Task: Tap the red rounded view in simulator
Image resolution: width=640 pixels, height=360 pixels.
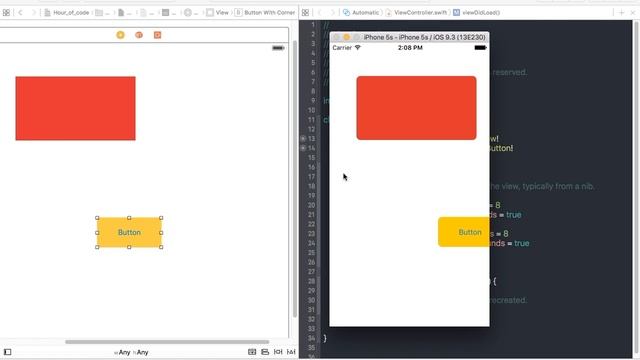Action: pos(416,108)
